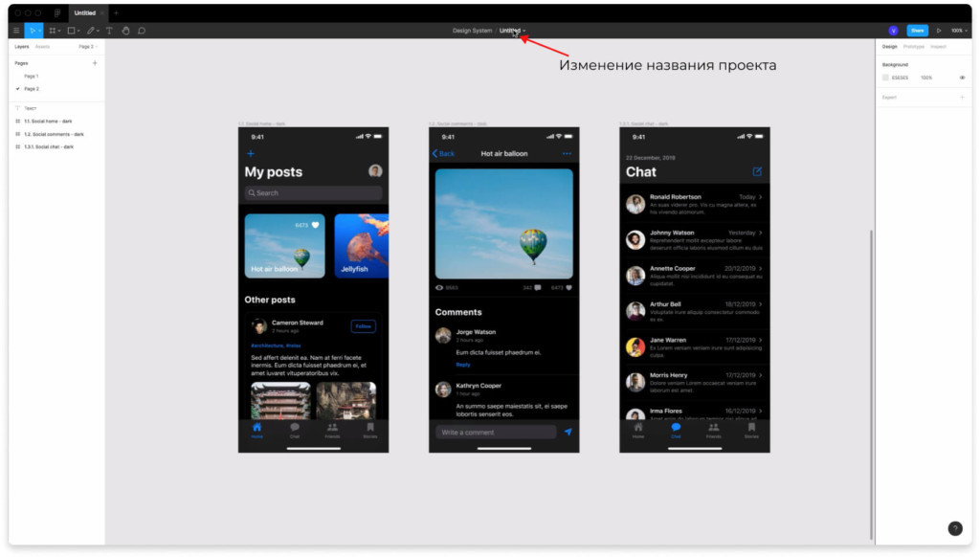Select the 1.2. Social comments - dark layer
Image resolution: width=980 pixels, height=557 pixels.
[x=54, y=134]
